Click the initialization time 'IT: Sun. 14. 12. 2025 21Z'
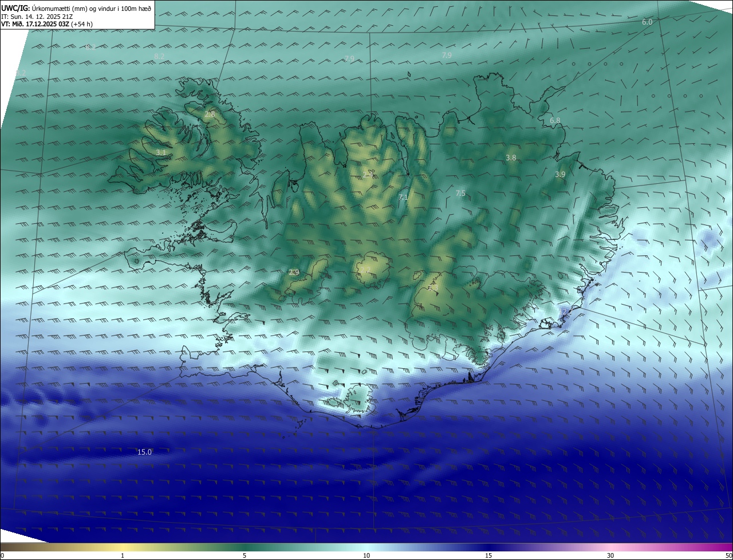The image size is (733, 560). coord(37,17)
